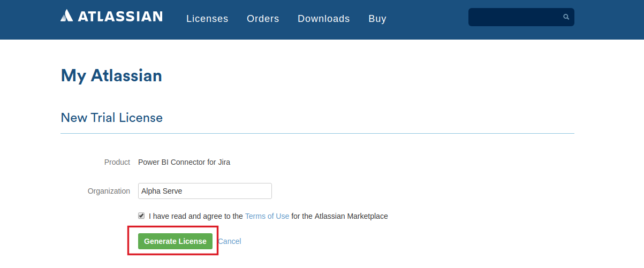Click the ATLASSIAN wordmark in the header
The image size is (644, 268).
(120, 16)
